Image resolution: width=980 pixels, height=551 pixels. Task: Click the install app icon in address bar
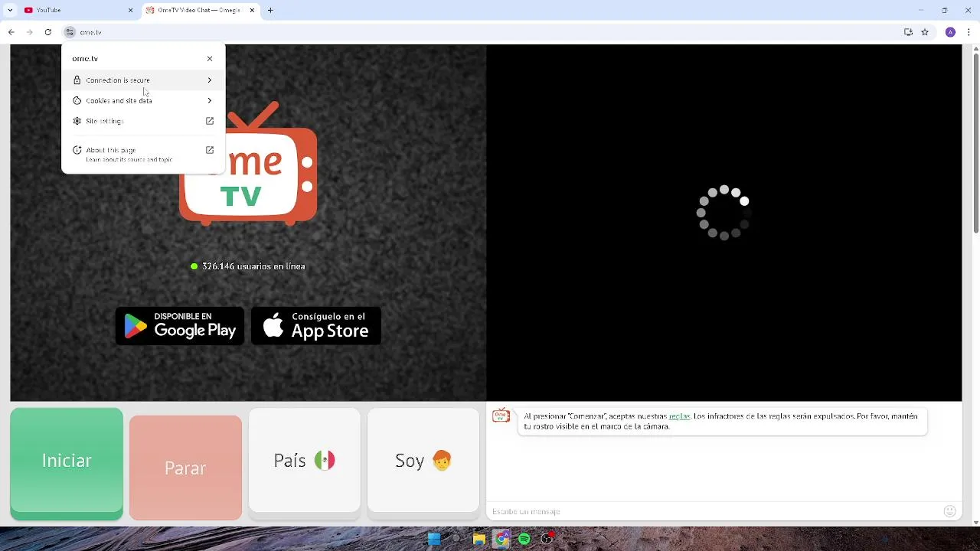tap(908, 32)
